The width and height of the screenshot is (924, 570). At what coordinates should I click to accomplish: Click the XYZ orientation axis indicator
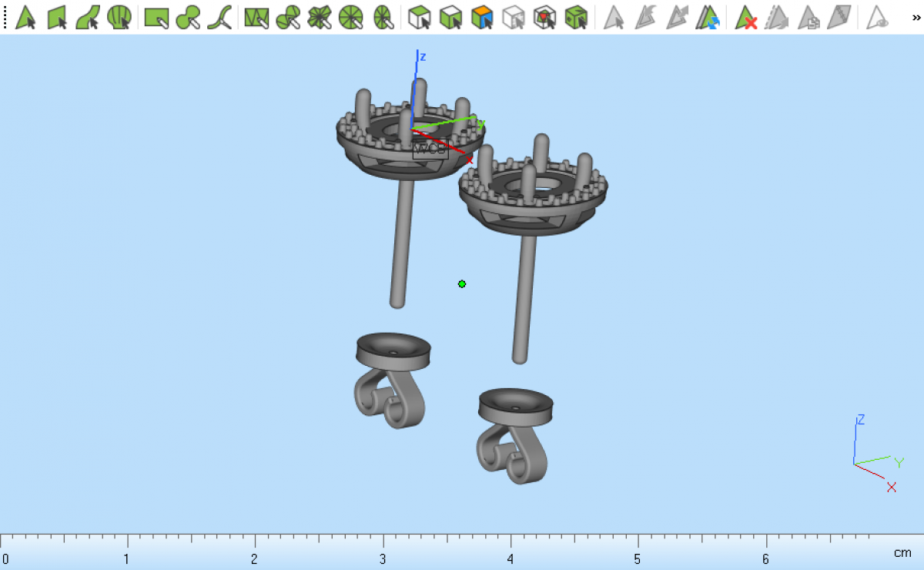pyautogui.click(x=878, y=454)
